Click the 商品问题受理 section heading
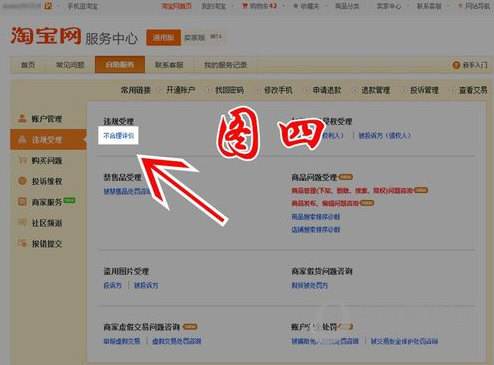This screenshot has height=365, width=494. pyautogui.click(x=314, y=177)
